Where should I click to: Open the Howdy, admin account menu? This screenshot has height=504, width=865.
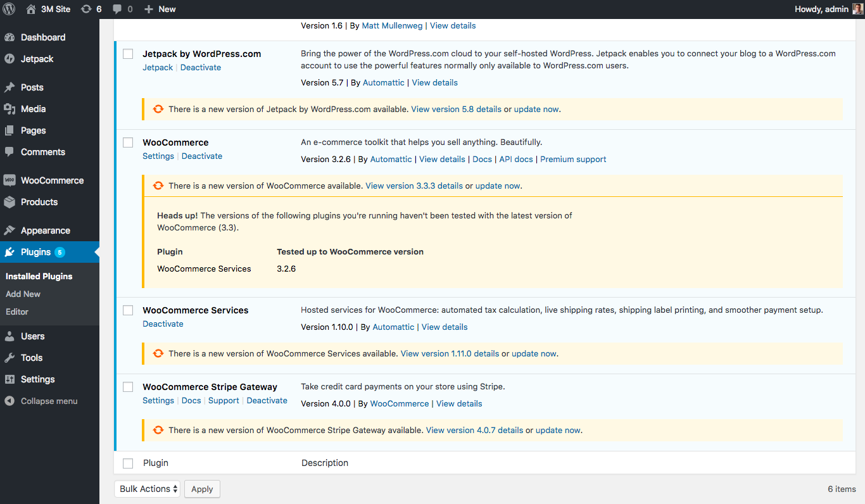[821, 9]
